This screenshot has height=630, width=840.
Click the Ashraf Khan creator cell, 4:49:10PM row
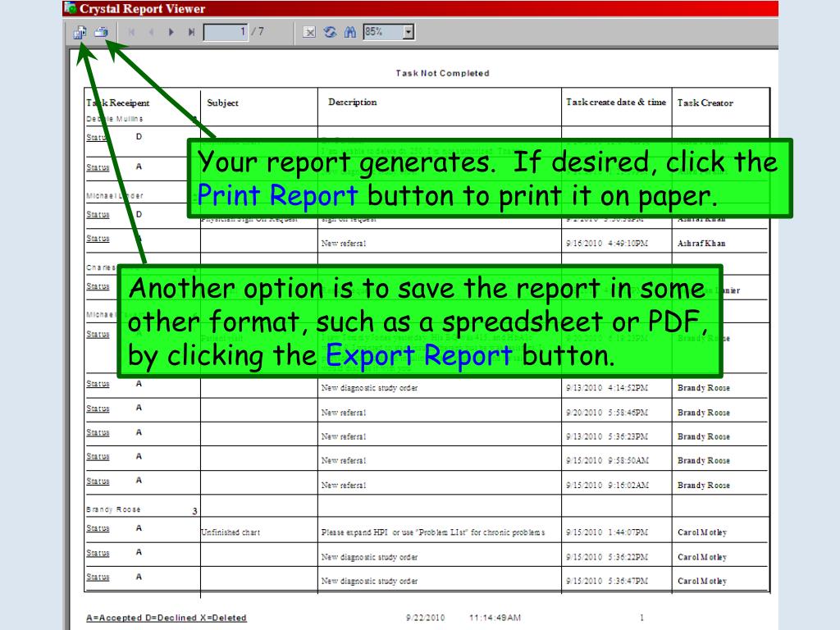[x=701, y=243]
